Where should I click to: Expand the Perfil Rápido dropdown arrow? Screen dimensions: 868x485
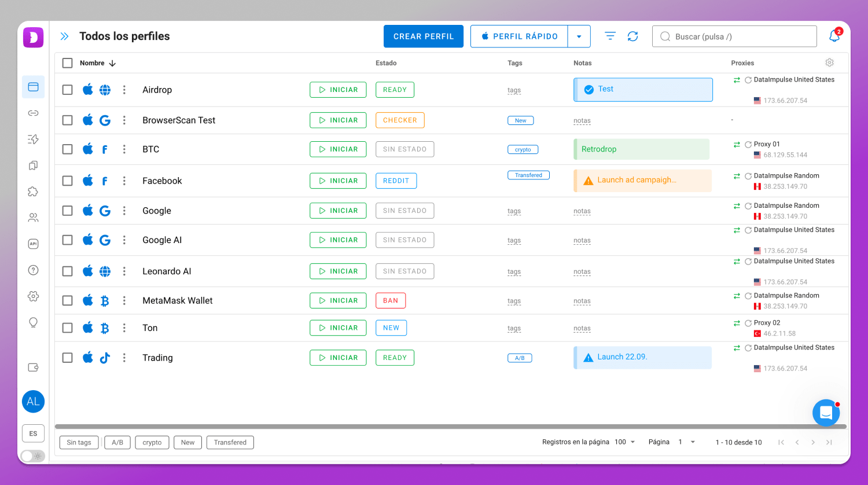click(x=579, y=36)
